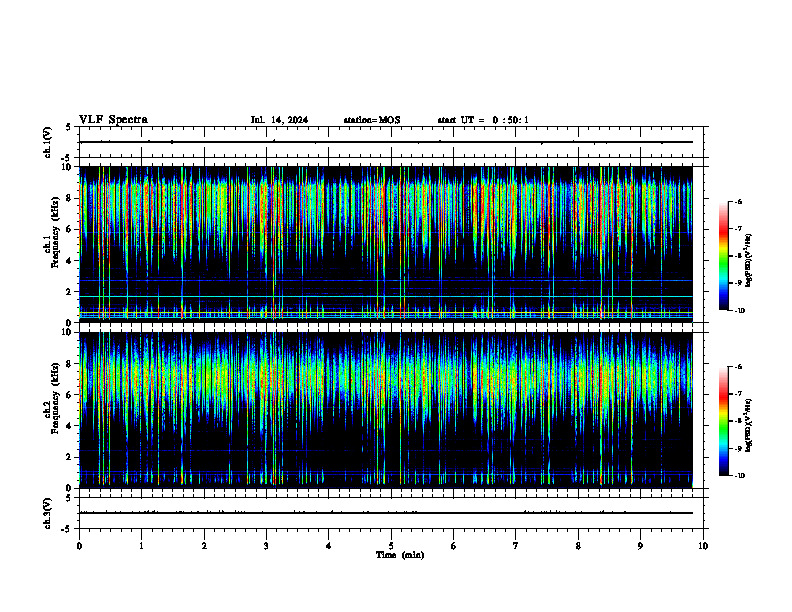Click the ch.3 voltage waveform trace
Screen dimensions: 792x612
(x=386, y=513)
